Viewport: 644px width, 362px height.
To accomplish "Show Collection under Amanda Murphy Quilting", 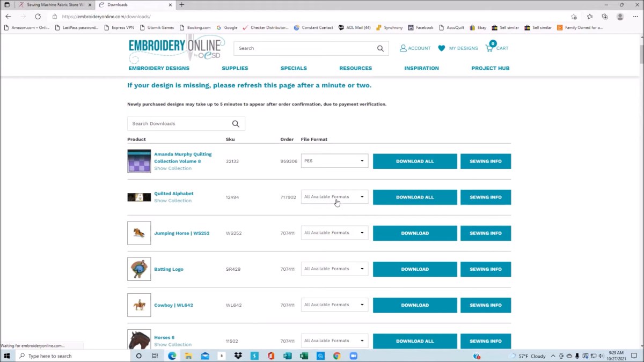I will (x=173, y=168).
